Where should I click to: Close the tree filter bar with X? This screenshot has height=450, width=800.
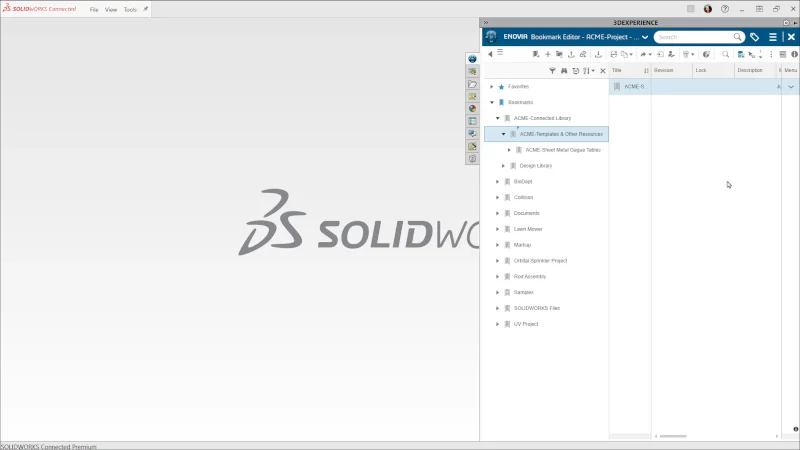click(603, 71)
